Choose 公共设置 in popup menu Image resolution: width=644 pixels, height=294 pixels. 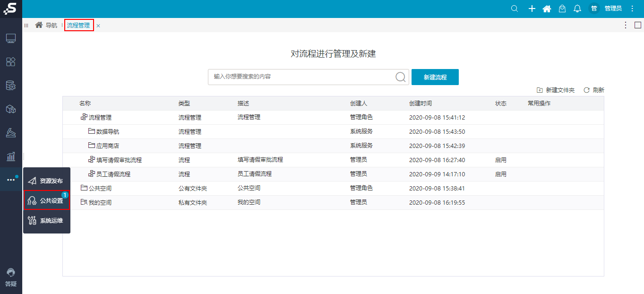[46, 201]
